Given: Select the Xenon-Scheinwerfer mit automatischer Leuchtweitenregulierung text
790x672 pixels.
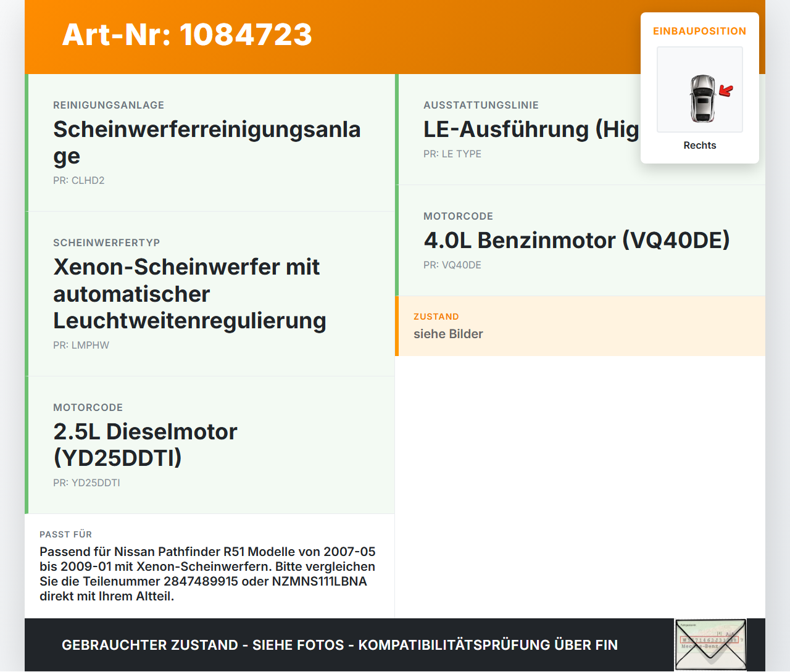Looking at the screenshot, I should click(x=189, y=294).
